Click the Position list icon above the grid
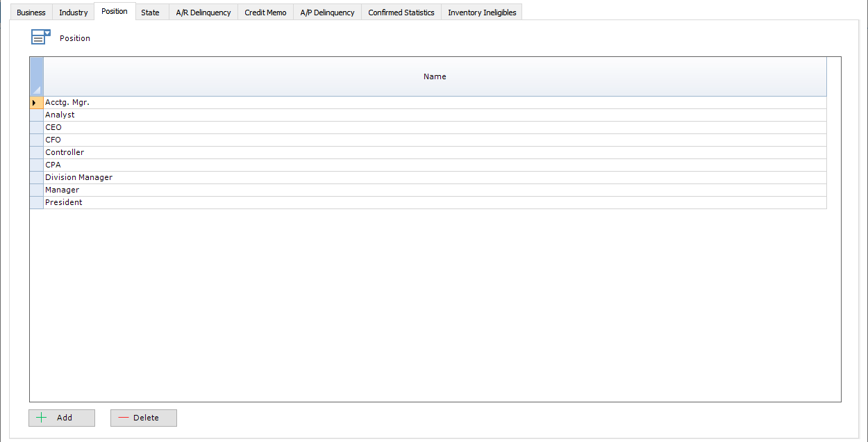 click(x=40, y=36)
